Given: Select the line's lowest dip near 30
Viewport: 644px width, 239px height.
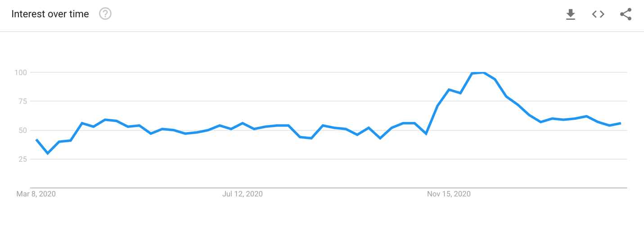Looking at the screenshot, I should [x=48, y=154].
